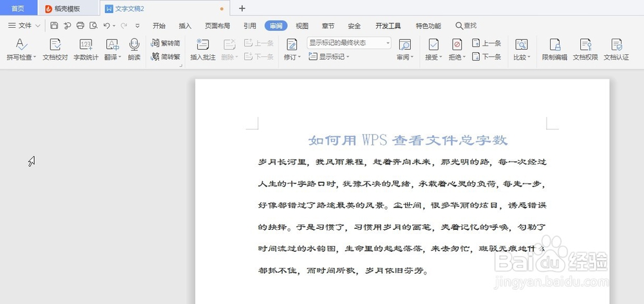Image resolution: width=644 pixels, height=304 pixels.
Task: Expand the 比较 dropdown arrow
Action: pos(529,57)
